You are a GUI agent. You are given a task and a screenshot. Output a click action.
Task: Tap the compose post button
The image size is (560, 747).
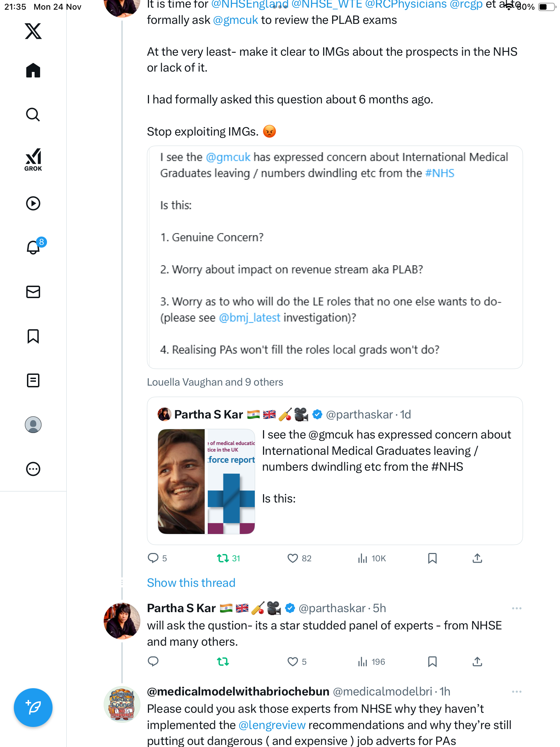(33, 708)
